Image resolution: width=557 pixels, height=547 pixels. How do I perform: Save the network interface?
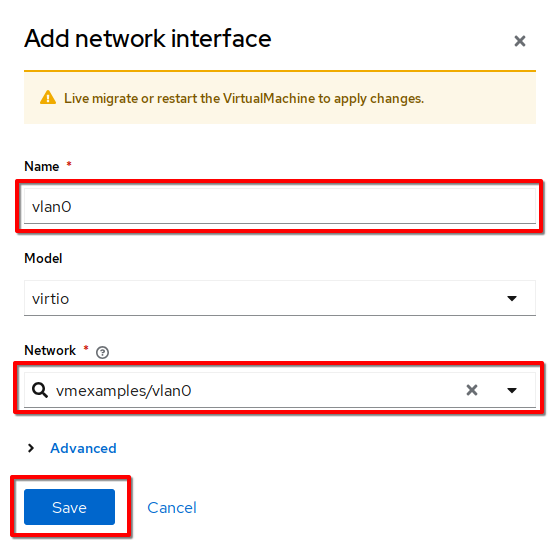pos(69,507)
